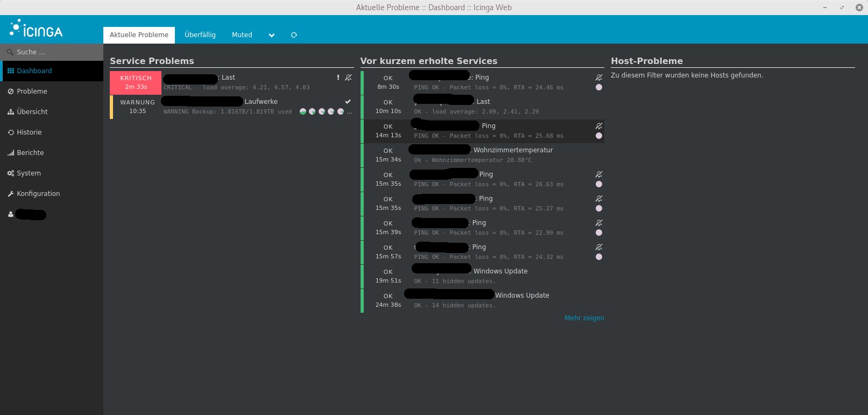Click first perfdata pie chart on Laufwerke row

pyautogui.click(x=303, y=112)
